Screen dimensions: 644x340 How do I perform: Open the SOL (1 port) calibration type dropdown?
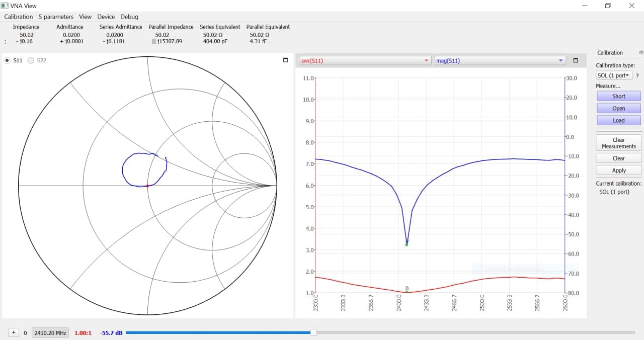point(613,75)
